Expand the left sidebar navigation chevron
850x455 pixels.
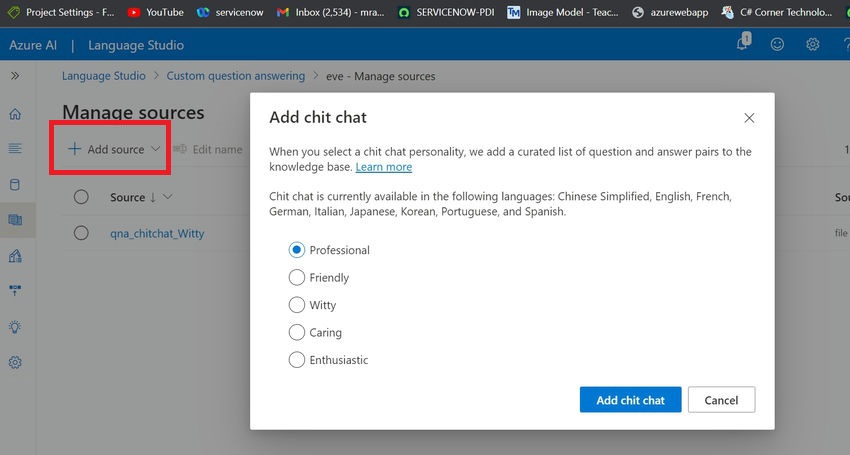(15, 76)
